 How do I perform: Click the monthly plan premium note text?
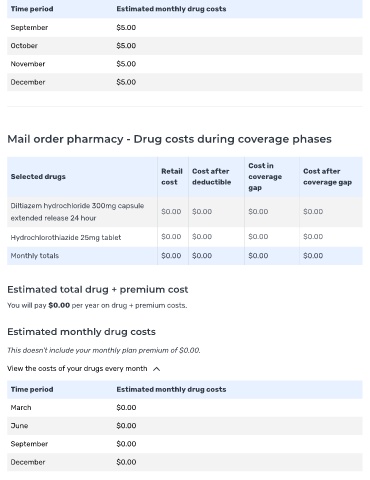click(x=104, y=350)
